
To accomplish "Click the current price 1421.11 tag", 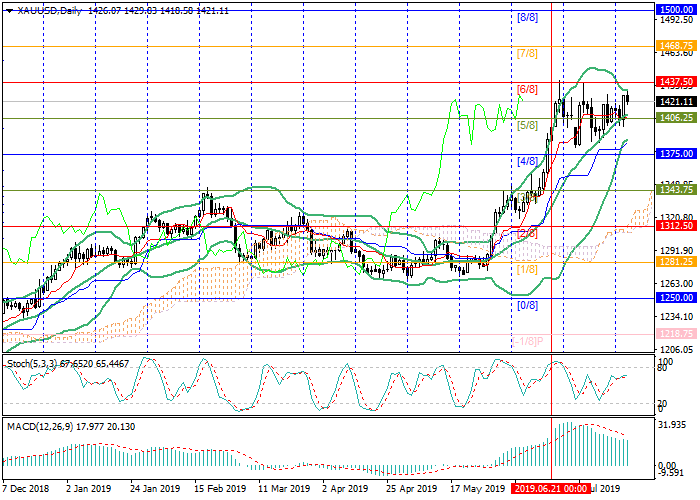I will (676, 101).
